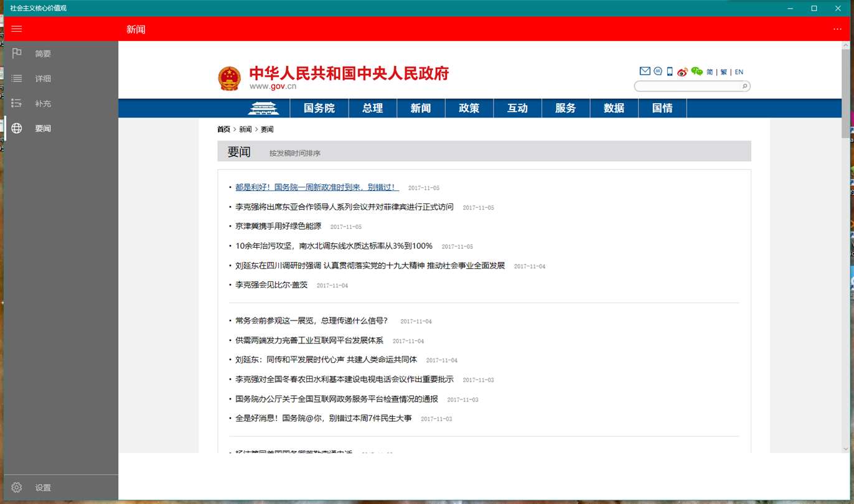Click the flag icon beside 简要

pyautogui.click(x=17, y=54)
